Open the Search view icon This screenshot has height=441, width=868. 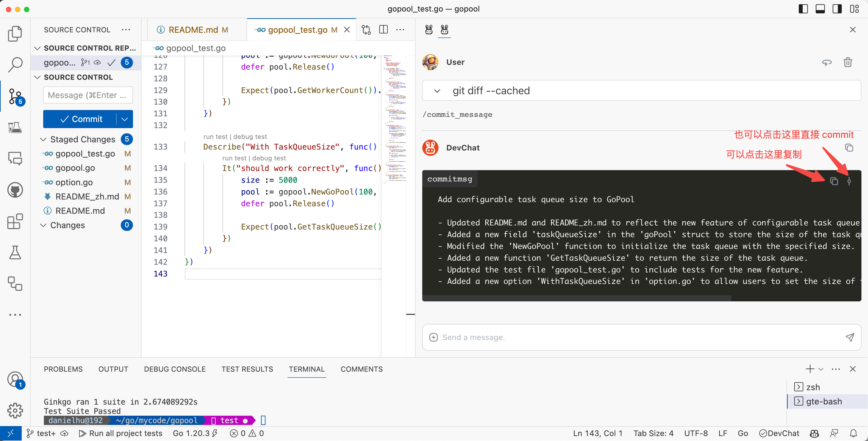(x=15, y=64)
